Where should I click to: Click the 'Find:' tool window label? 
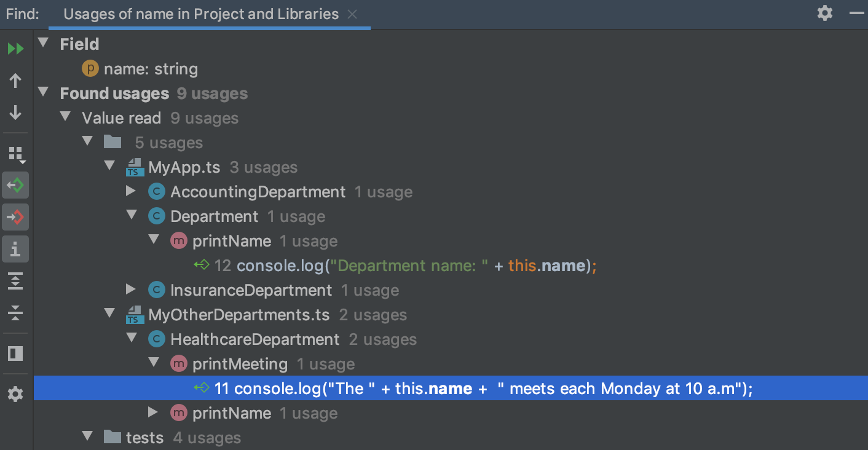click(23, 14)
